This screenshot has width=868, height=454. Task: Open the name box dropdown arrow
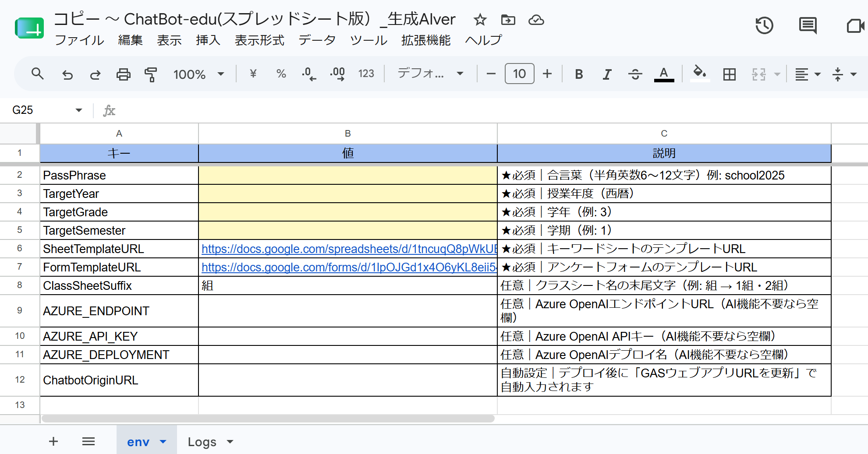[x=79, y=110]
